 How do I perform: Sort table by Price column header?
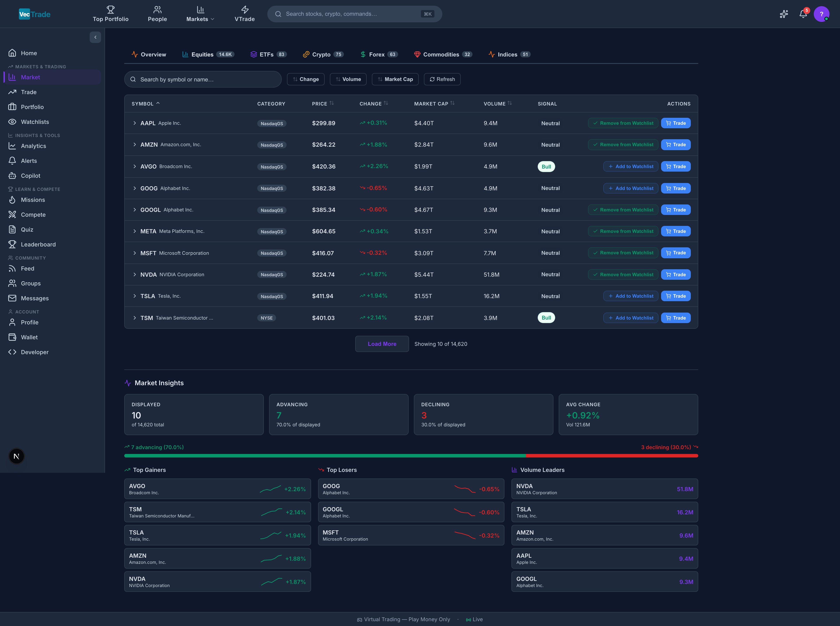click(x=323, y=104)
